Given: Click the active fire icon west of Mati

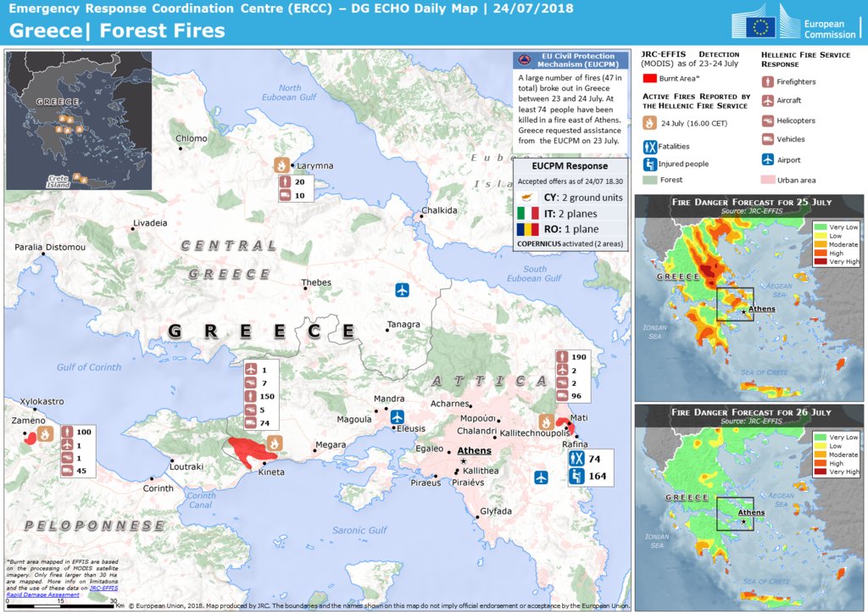Looking at the screenshot, I should [x=547, y=421].
